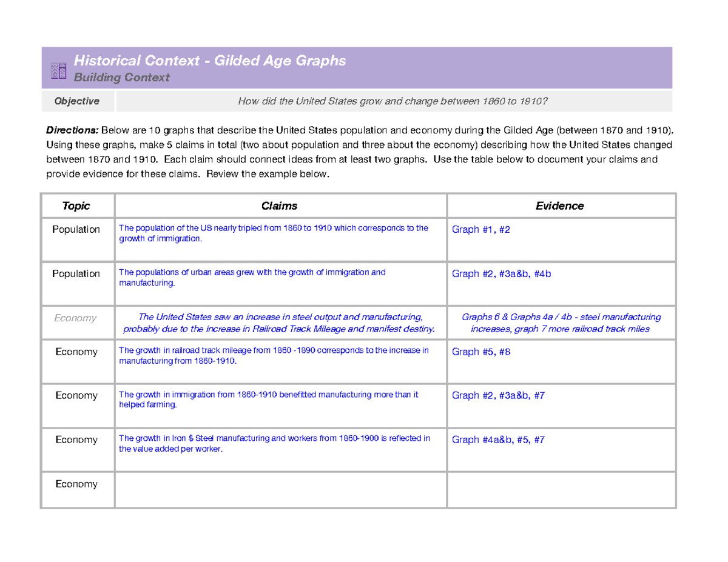This screenshot has width=728, height=562.
Task: Click the objective question about 1860 to 1910
Action: (x=393, y=101)
